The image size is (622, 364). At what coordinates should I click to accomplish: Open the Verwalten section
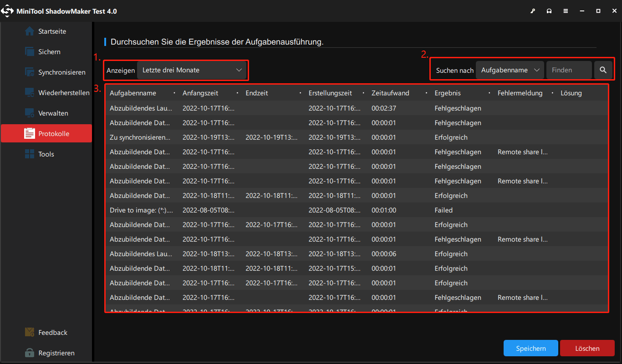coord(46,113)
